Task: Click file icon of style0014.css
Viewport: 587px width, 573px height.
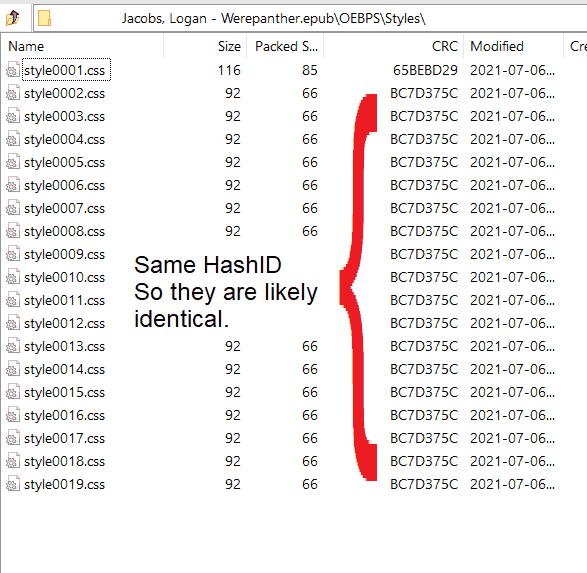Action: click(x=13, y=369)
